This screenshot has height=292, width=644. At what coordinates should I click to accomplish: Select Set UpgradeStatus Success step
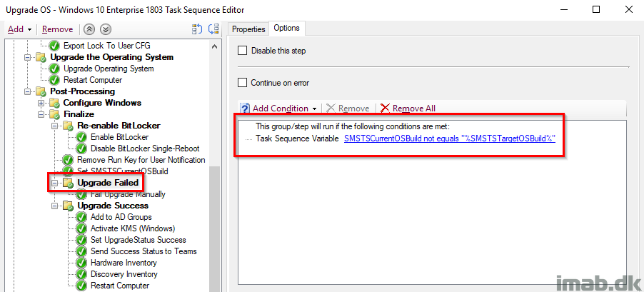click(x=138, y=240)
